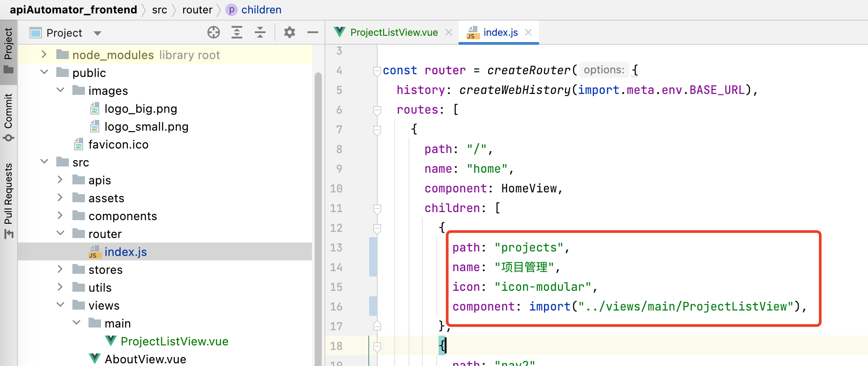Screen dimensions: 868x366
Task: Collapse the router folder
Action: point(60,233)
